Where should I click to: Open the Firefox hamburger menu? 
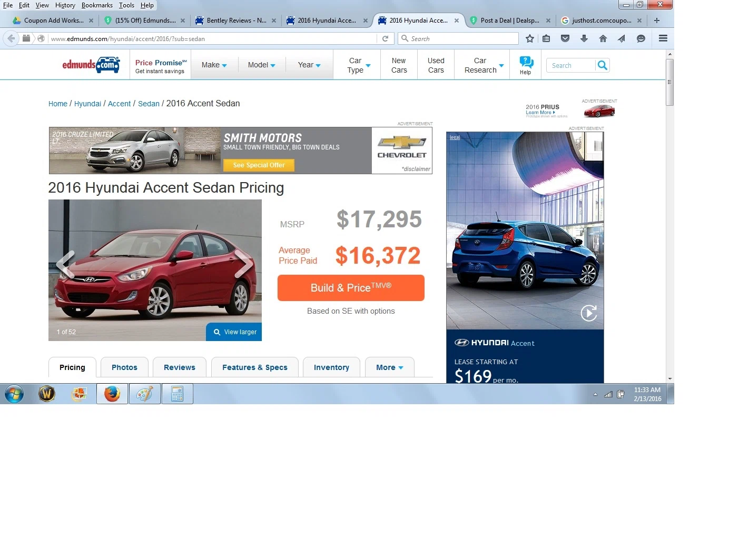[x=663, y=38]
